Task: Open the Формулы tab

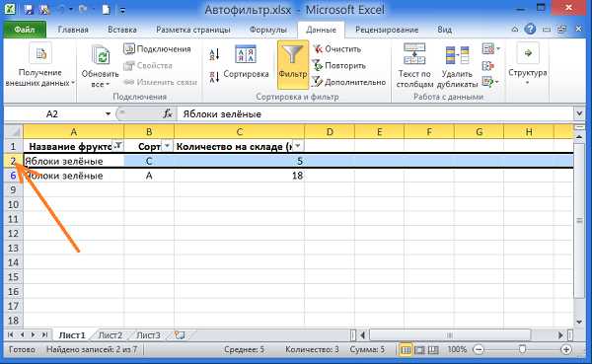Action: [x=267, y=30]
